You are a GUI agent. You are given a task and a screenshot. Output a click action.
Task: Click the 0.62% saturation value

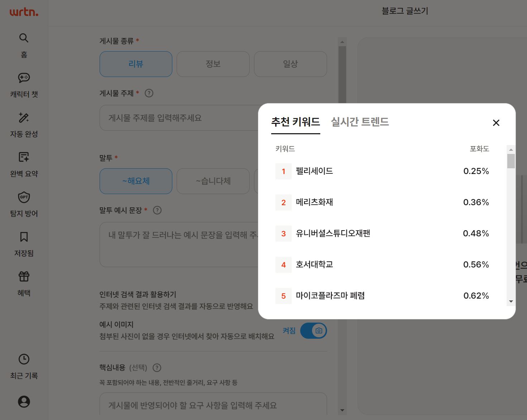click(x=476, y=296)
